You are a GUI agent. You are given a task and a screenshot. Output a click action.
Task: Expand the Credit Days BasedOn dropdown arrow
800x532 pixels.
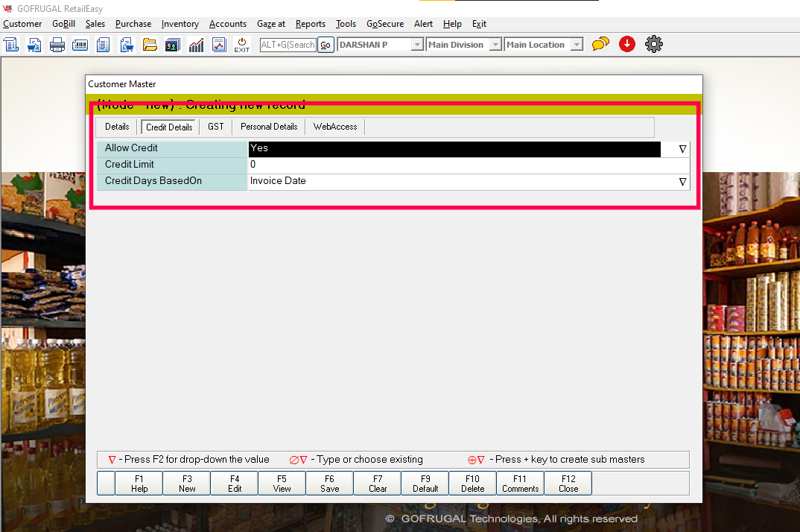pyautogui.click(x=682, y=182)
